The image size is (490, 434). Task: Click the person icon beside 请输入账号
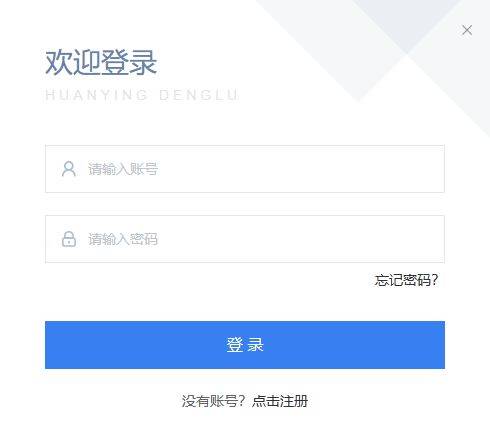click(69, 169)
